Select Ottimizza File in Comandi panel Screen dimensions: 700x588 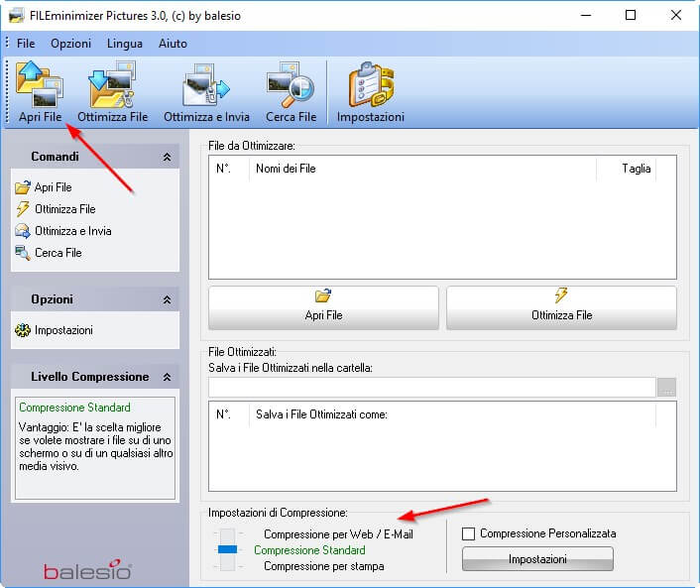click(x=56, y=209)
